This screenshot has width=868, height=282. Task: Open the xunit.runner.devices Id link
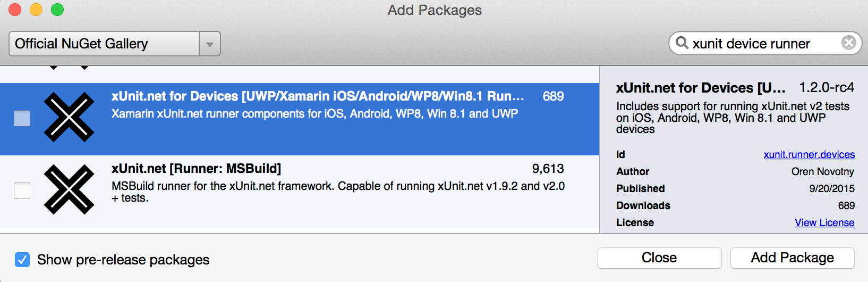click(809, 154)
